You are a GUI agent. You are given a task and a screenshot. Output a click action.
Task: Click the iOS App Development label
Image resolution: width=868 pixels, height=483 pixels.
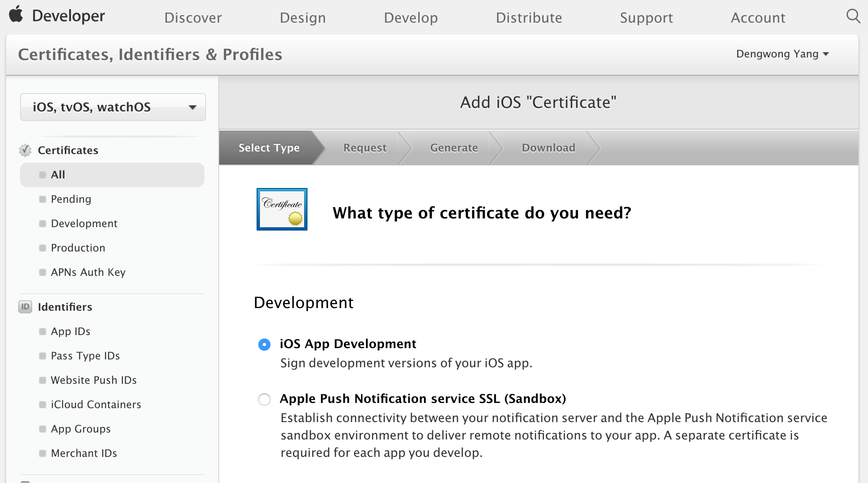tap(348, 344)
